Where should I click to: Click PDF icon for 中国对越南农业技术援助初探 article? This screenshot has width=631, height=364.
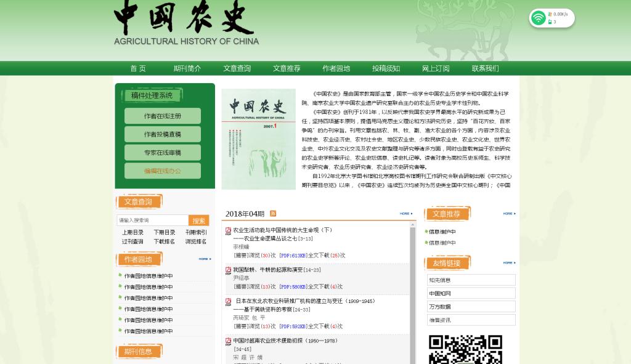[x=228, y=341]
